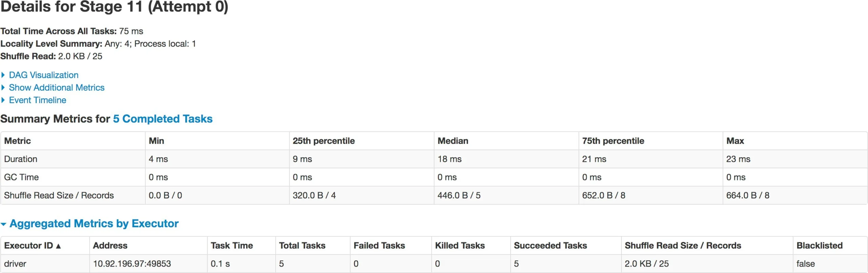The width and height of the screenshot is (868, 273).
Task: Collapse Aggregated Metrics by Executor arrow
Action: coord(4,224)
